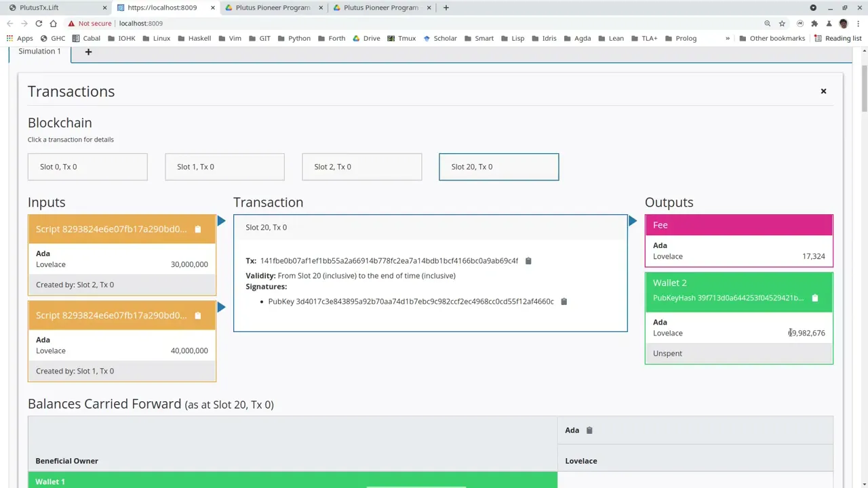Switch to the Simulation 1 tab
This screenshot has height=488, width=868.
[x=39, y=52]
